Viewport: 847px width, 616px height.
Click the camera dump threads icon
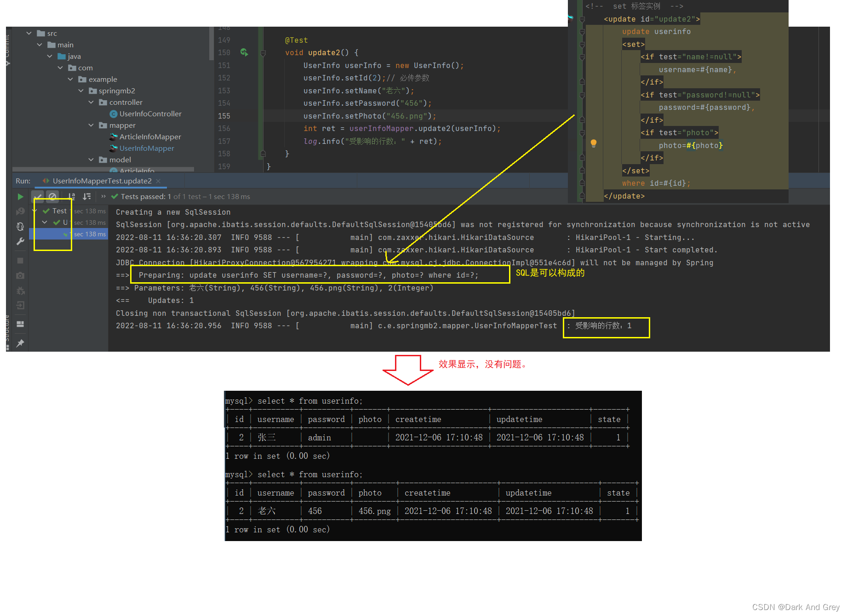pos(20,275)
